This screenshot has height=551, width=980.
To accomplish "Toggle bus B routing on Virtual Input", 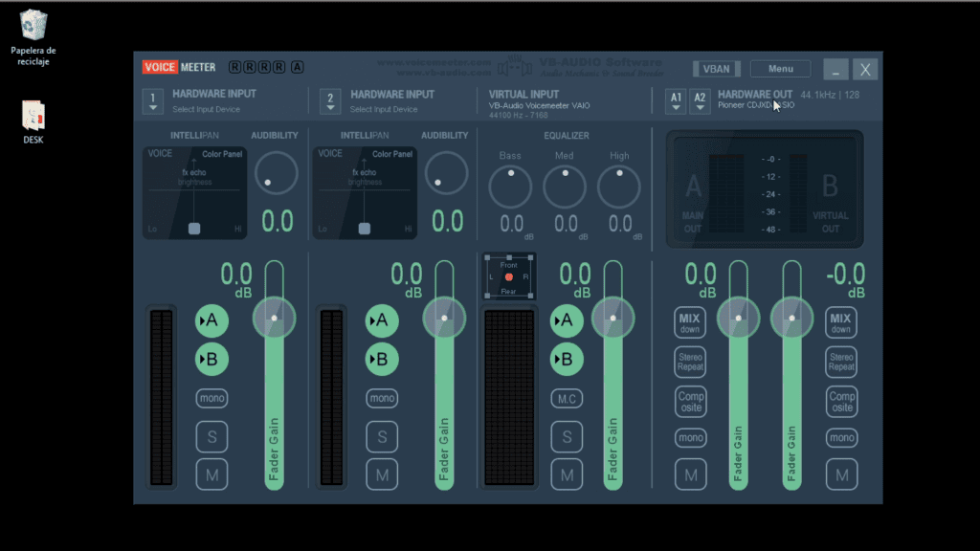I will click(567, 360).
